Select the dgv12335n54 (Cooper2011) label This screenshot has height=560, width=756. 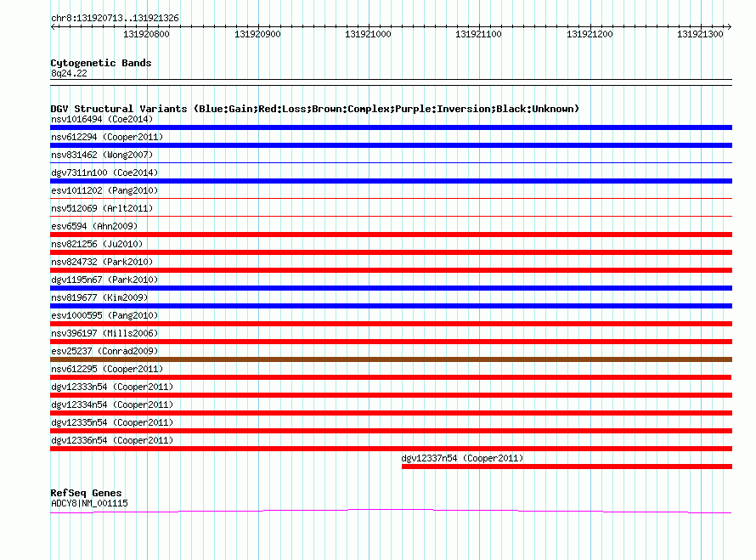(112, 422)
